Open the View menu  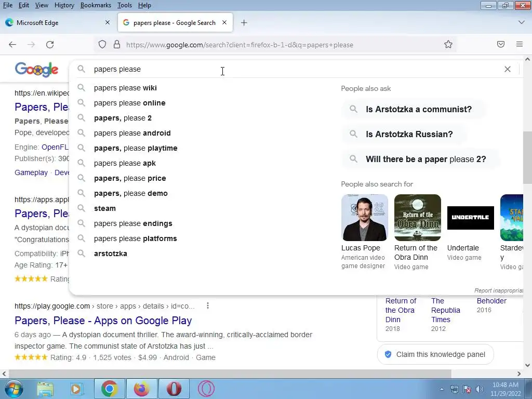[42, 5]
